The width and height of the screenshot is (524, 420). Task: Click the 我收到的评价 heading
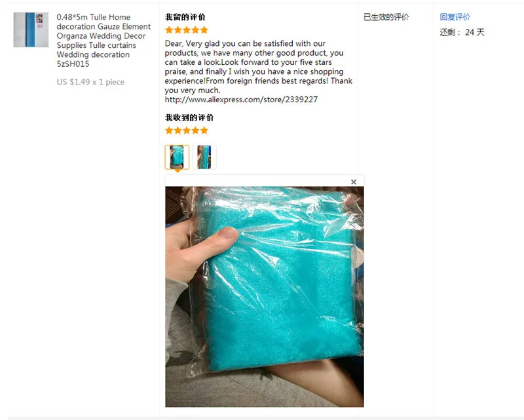coord(189,117)
